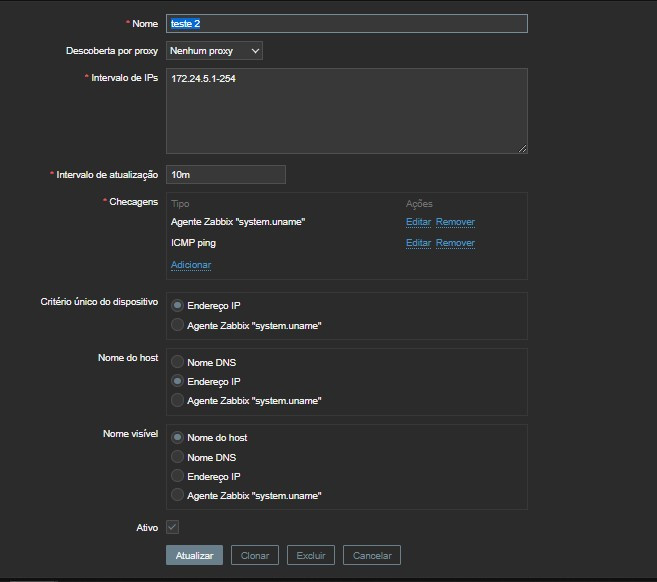Toggle the Ativo checkbox

click(x=173, y=526)
